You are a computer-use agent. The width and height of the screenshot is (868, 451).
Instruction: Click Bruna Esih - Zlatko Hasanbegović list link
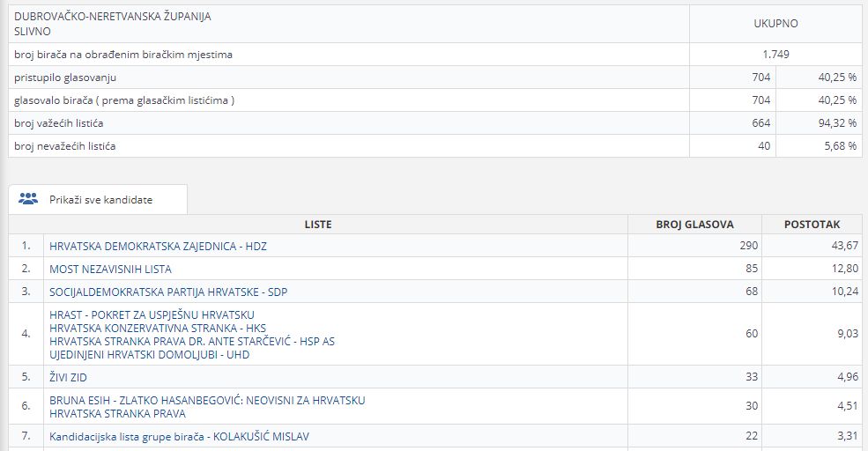click(207, 401)
